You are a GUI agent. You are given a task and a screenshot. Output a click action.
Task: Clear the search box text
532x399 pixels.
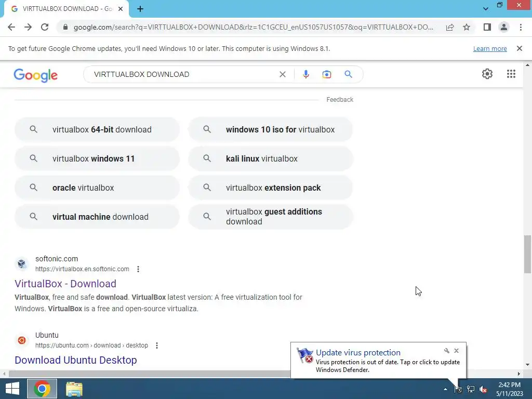[282, 74]
